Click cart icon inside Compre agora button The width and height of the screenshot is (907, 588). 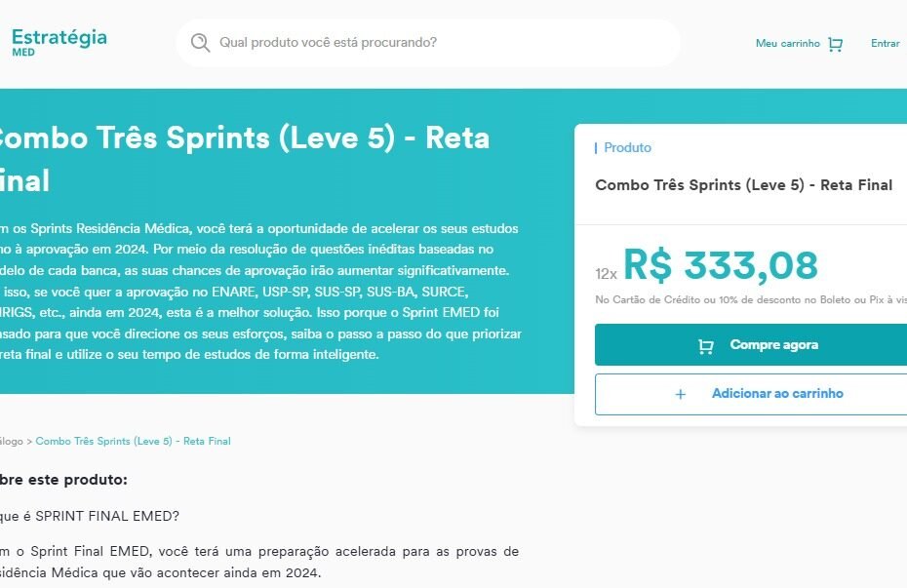tap(706, 346)
